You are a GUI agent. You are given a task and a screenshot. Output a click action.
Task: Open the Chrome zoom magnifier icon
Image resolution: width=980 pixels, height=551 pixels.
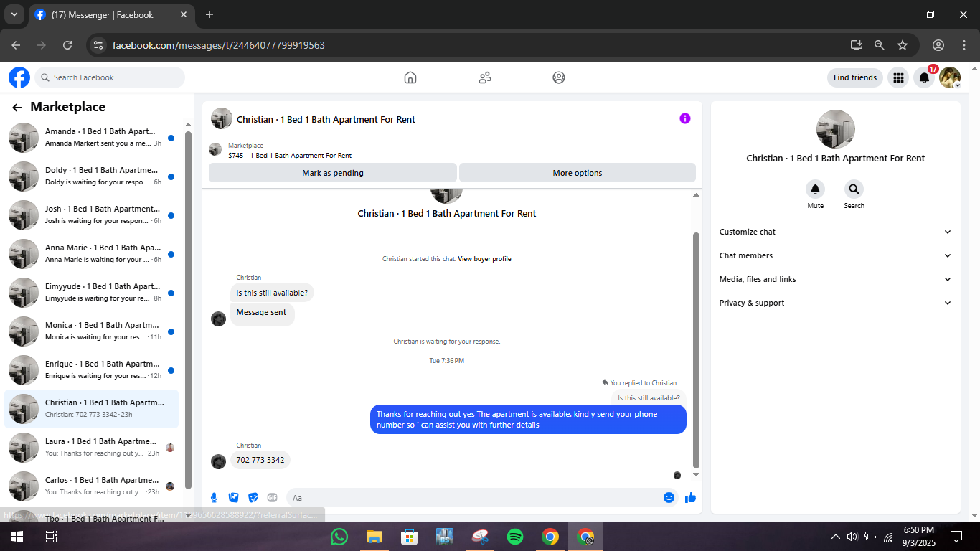tap(879, 45)
